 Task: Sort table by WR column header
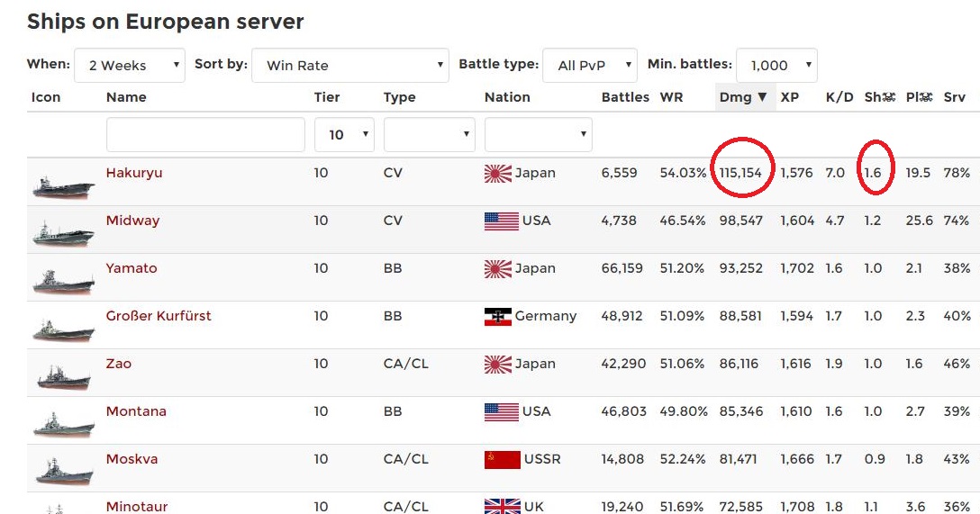tap(671, 97)
